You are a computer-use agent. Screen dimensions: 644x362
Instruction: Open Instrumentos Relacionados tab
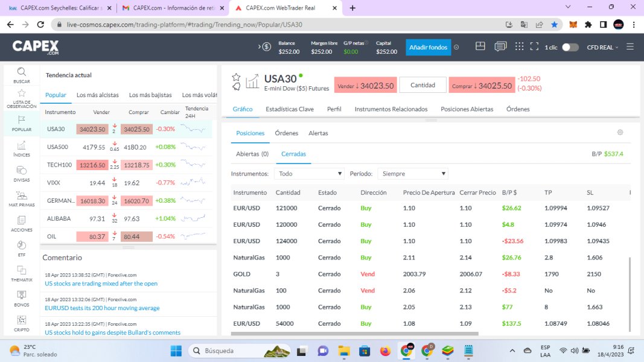(391, 109)
